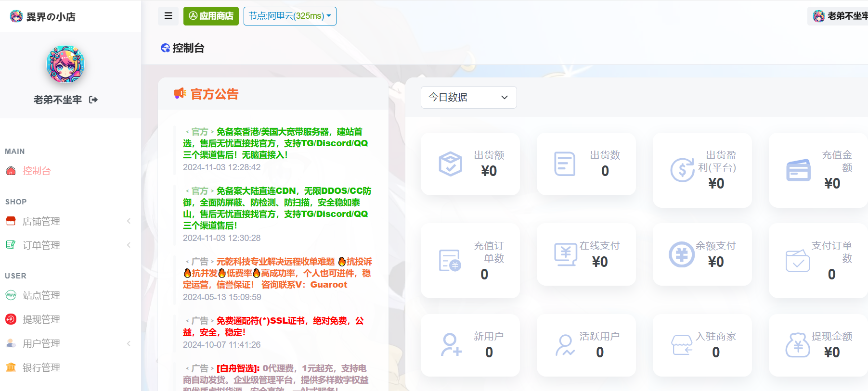Click the 提现管理 red circle icon

11,319
